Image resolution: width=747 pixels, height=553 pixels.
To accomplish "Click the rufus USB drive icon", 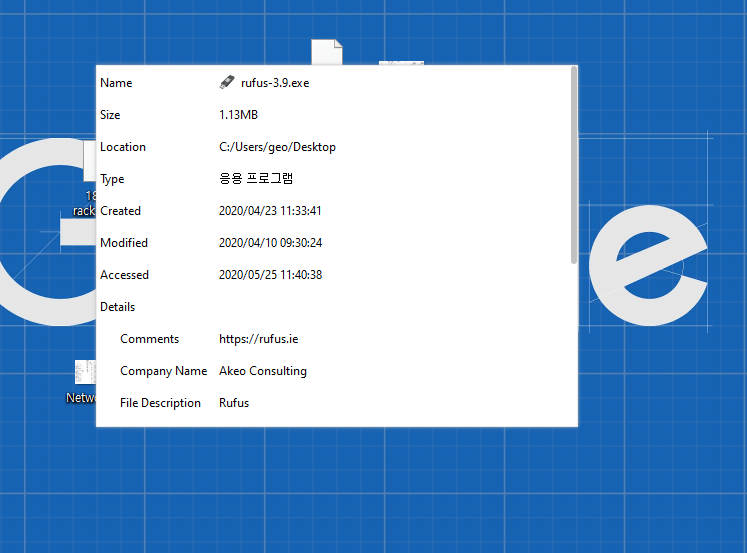I will point(227,82).
